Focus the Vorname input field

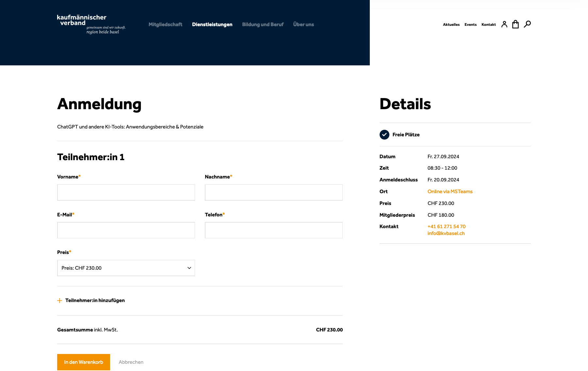126,193
